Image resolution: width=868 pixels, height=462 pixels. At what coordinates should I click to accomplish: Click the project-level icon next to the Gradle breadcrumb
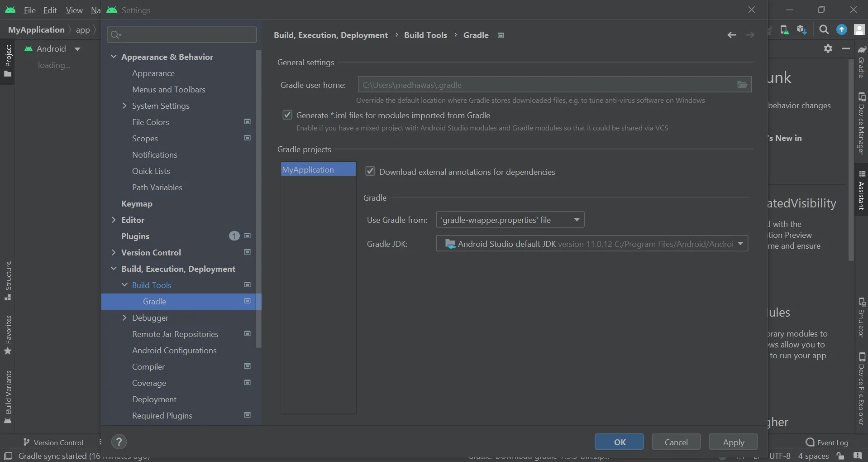point(501,35)
